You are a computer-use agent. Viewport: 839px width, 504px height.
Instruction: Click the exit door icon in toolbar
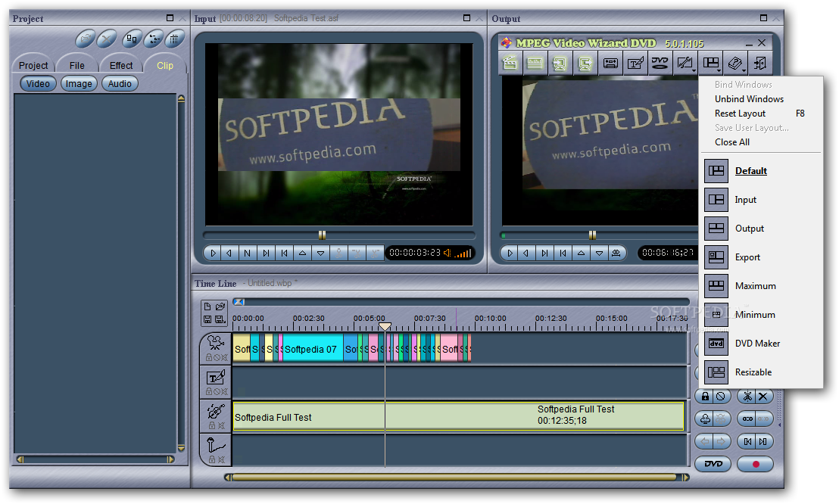pyautogui.click(x=759, y=64)
